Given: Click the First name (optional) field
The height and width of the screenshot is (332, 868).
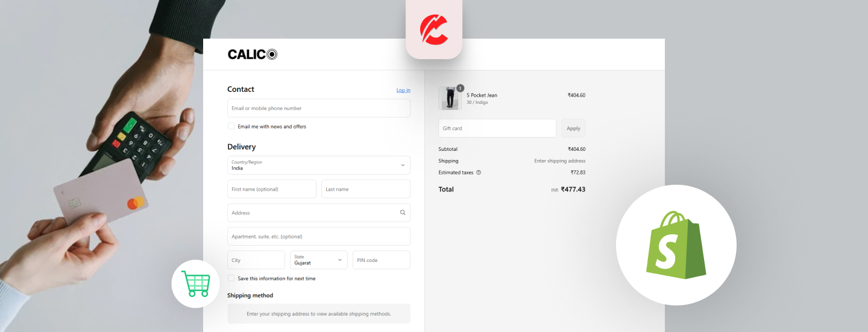Looking at the screenshot, I should (x=272, y=189).
